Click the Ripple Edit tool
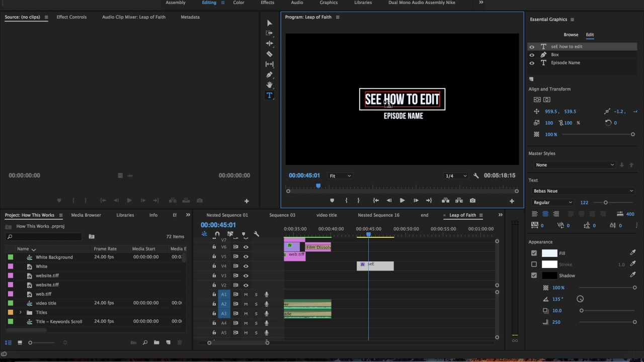 [269, 43]
